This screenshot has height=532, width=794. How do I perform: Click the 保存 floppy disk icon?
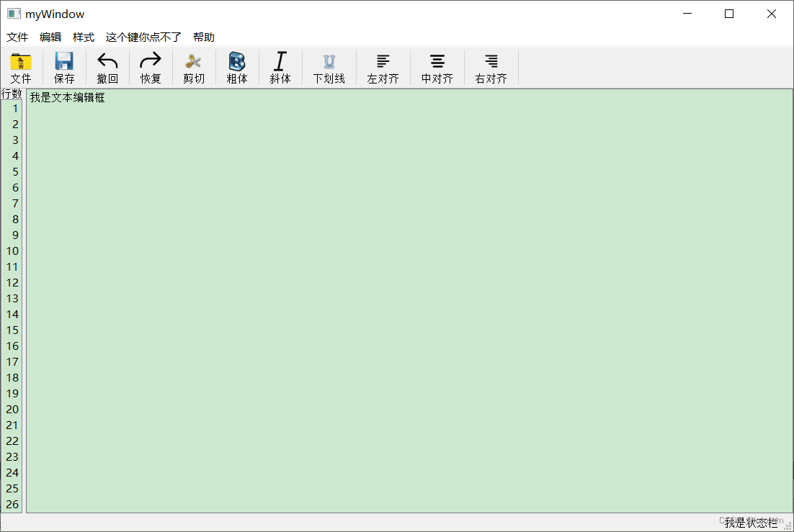point(64,62)
